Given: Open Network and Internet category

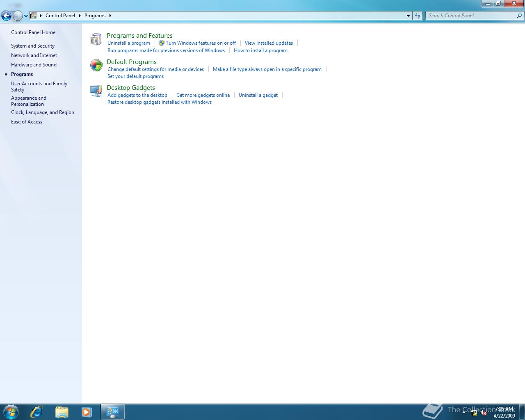Looking at the screenshot, I should tap(34, 55).
